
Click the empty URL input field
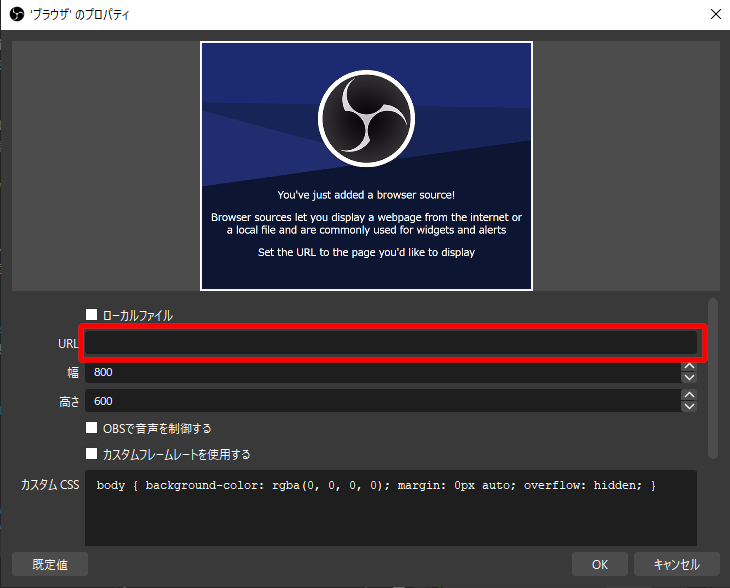(391, 343)
